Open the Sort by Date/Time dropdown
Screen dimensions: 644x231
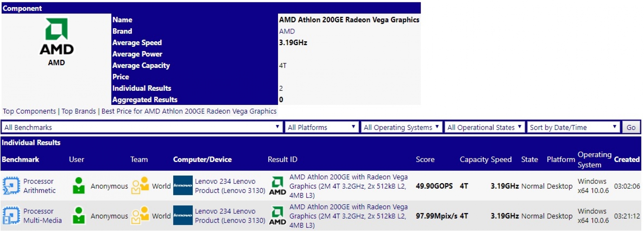(573, 127)
